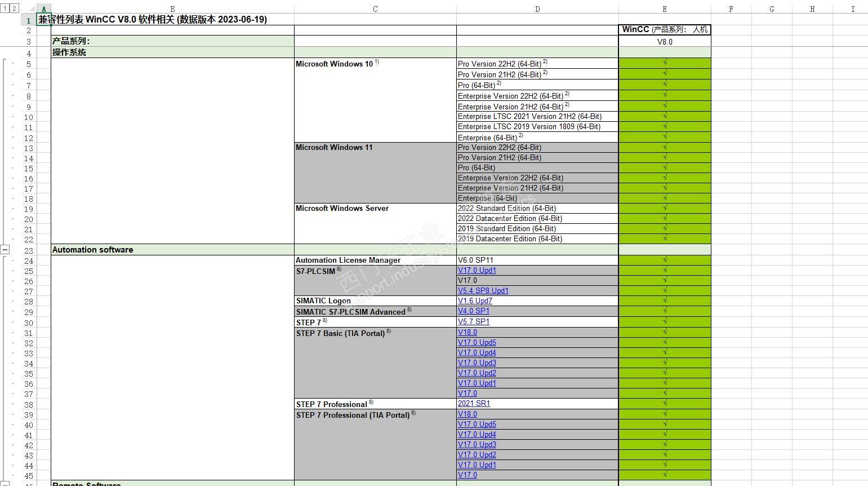Select the green check cell in row 24

[x=665, y=260]
